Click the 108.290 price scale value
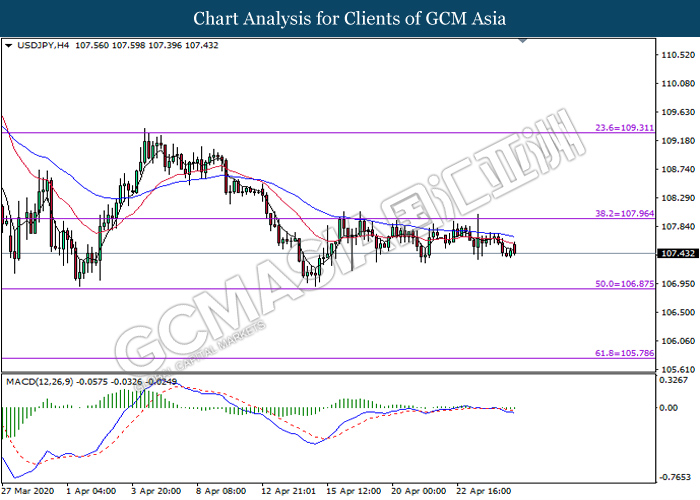This screenshot has width=700, height=500. pyautogui.click(x=678, y=198)
